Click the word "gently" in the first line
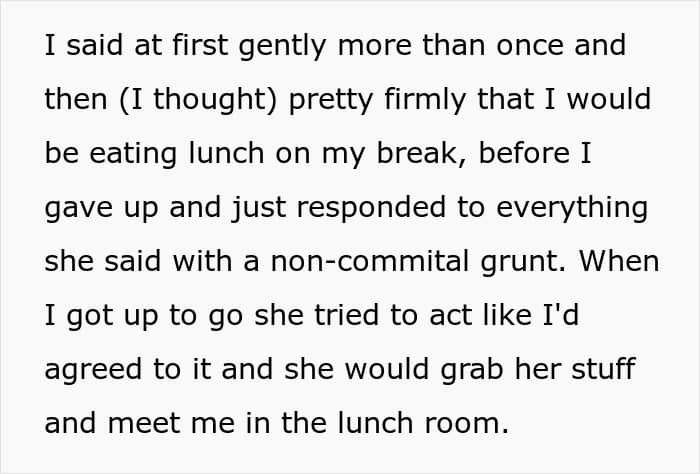 point(283,46)
